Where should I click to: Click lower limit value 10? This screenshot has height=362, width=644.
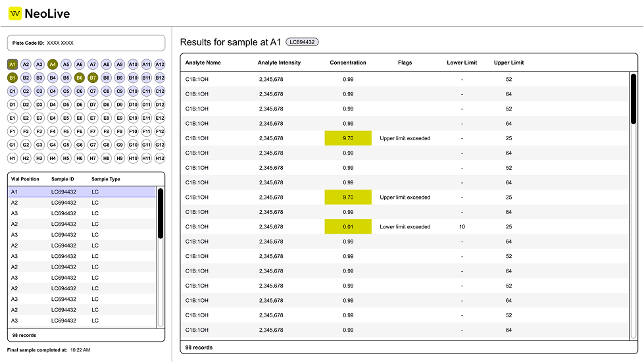pos(462,227)
